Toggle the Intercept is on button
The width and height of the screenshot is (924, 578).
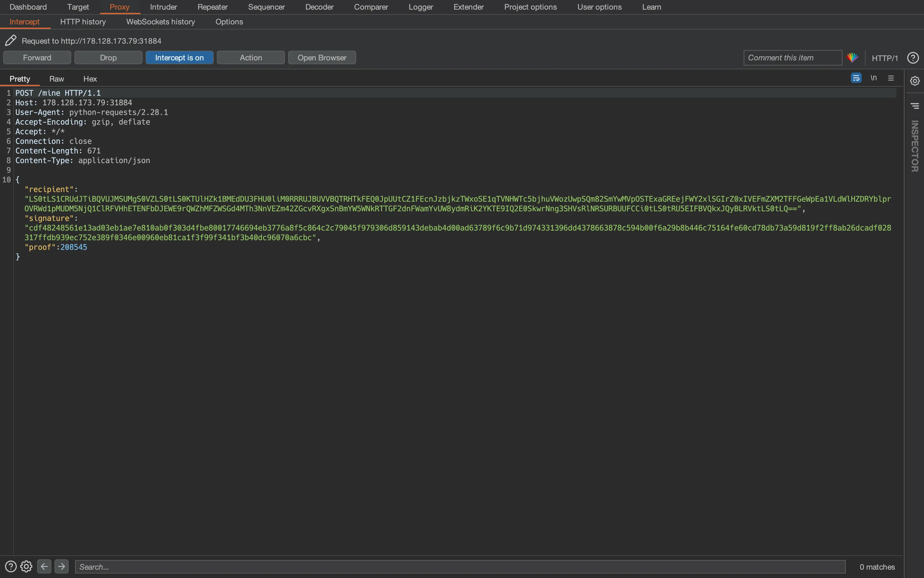tap(179, 58)
